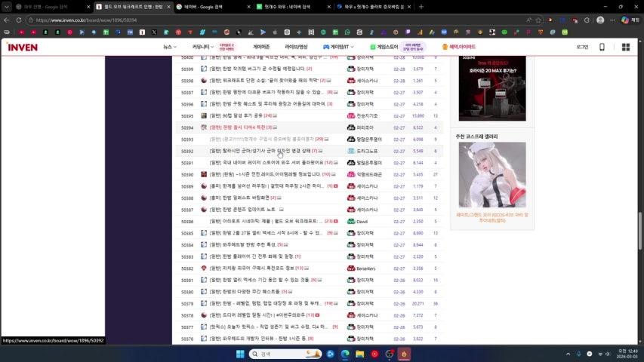Open the all-services grid icon in INVEN header
This screenshot has height=362, width=644.
pyautogui.click(x=626, y=48)
